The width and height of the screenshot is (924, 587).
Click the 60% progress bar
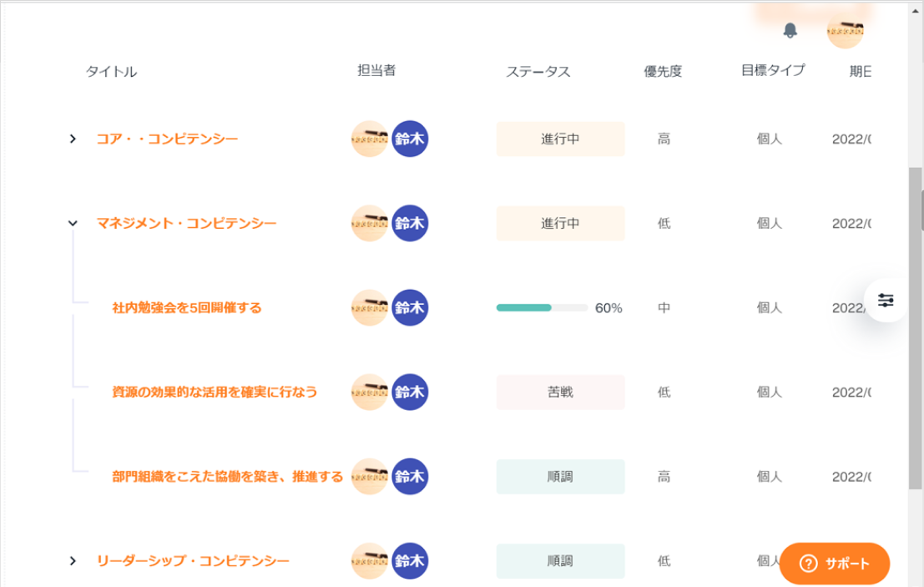pos(543,307)
